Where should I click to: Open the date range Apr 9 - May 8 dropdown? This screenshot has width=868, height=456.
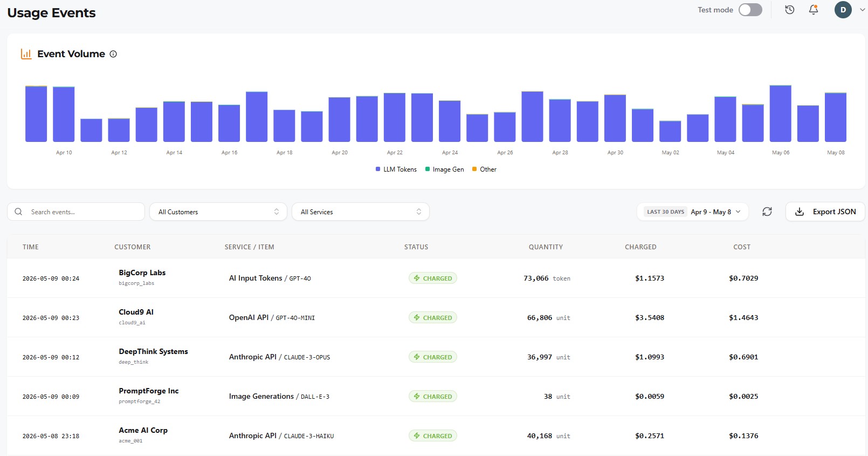pos(693,212)
